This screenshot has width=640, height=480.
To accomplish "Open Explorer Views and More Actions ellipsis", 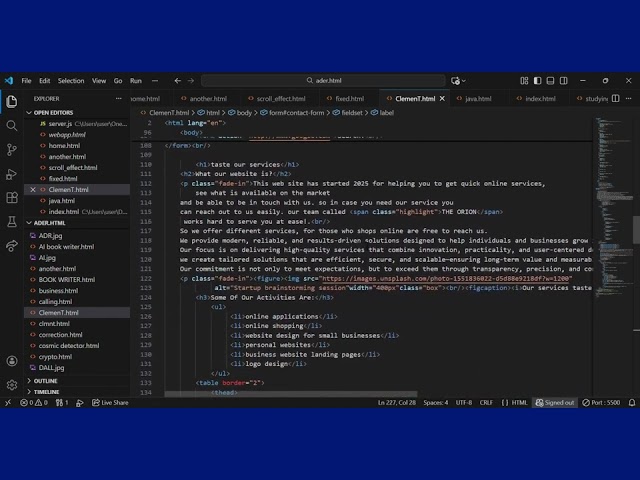I will 118,98.
